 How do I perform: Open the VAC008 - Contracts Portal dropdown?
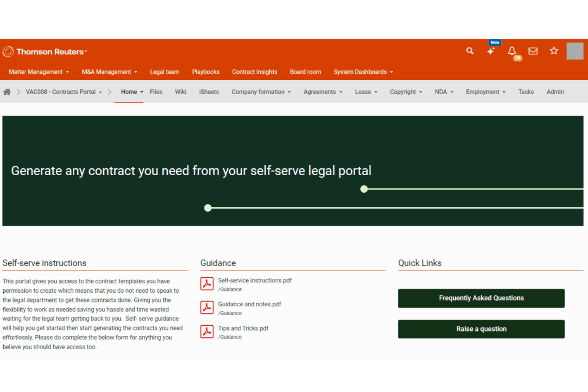pyautogui.click(x=64, y=92)
